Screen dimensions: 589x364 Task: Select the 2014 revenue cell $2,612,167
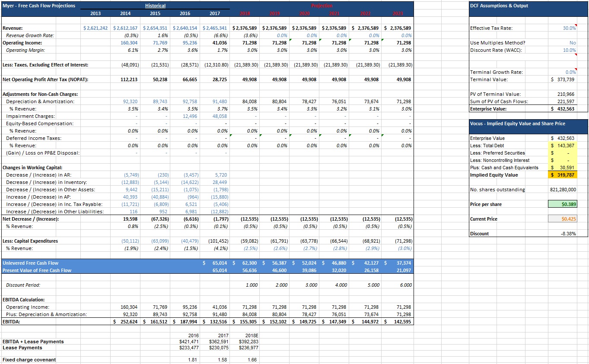point(125,28)
